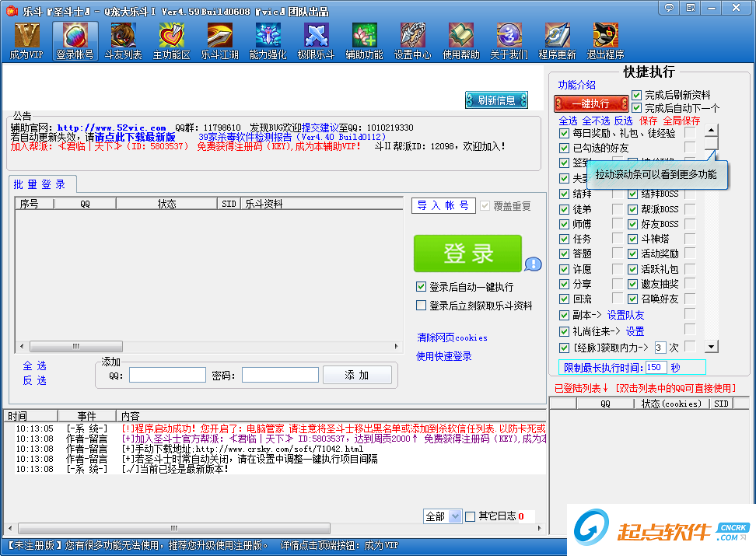Open the 设置中心 settings icon

[x=413, y=40]
